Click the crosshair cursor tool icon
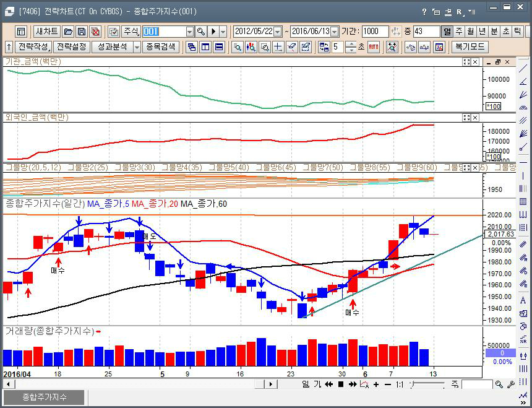This screenshot has height=408, width=532. [278, 47]
